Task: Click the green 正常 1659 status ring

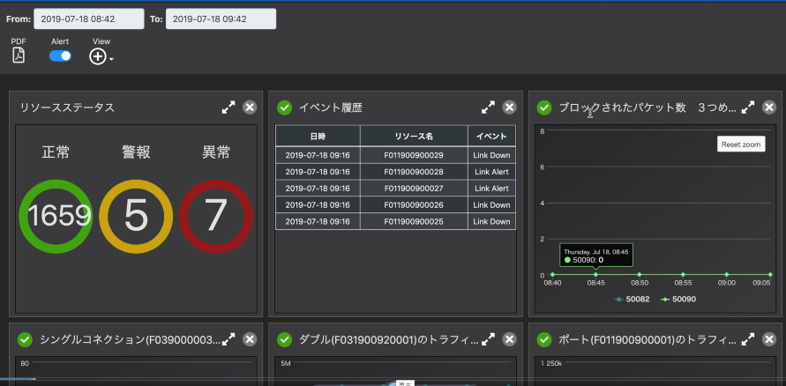Action: 56,216
